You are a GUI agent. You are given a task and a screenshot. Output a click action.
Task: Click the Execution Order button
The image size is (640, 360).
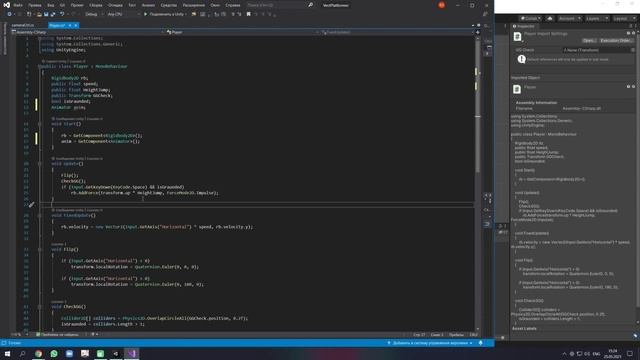(x=616, y=41)
